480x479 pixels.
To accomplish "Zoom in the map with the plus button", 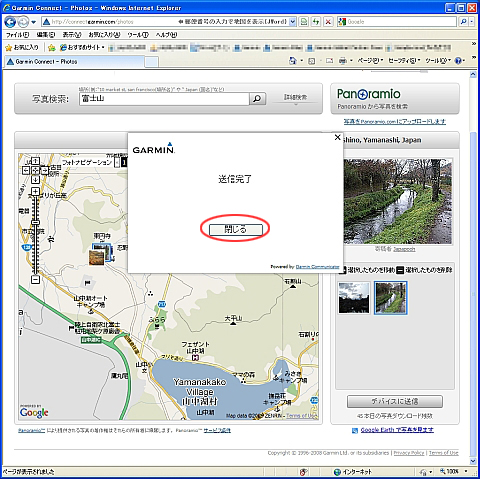I will (x=35, y=191).
